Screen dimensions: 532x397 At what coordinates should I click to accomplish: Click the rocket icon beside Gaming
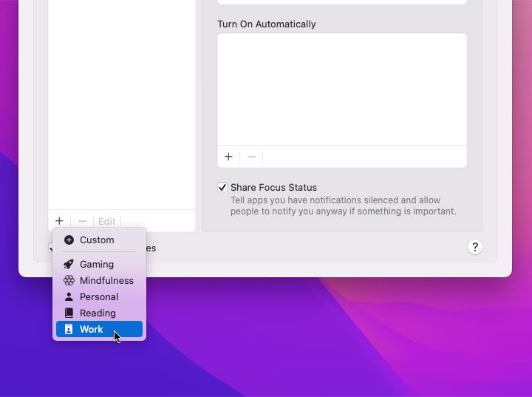69,264
